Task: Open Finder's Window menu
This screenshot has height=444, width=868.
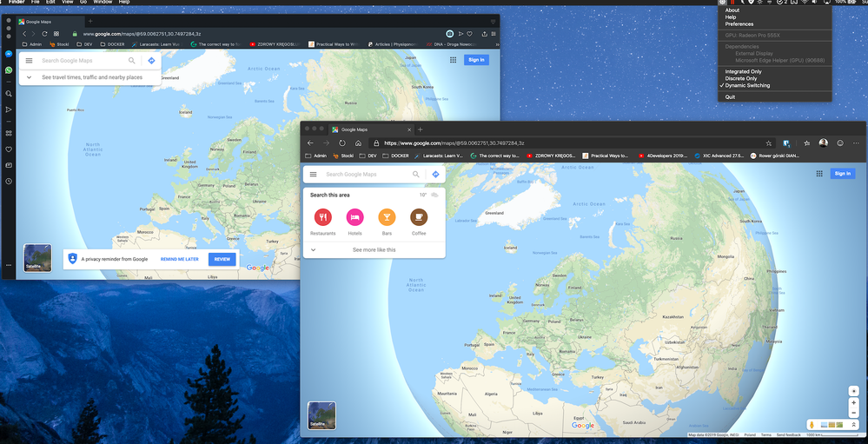Action: (x=103, y=3)
